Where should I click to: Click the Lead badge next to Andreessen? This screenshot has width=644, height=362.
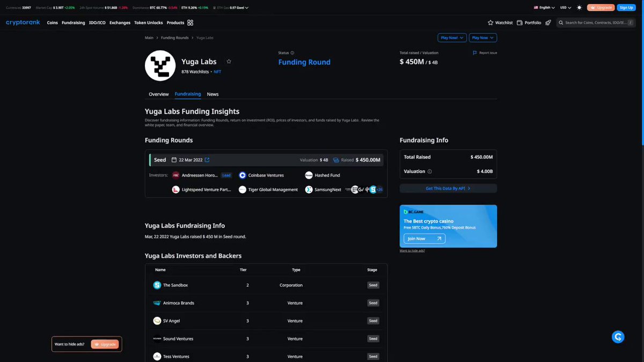226,175
